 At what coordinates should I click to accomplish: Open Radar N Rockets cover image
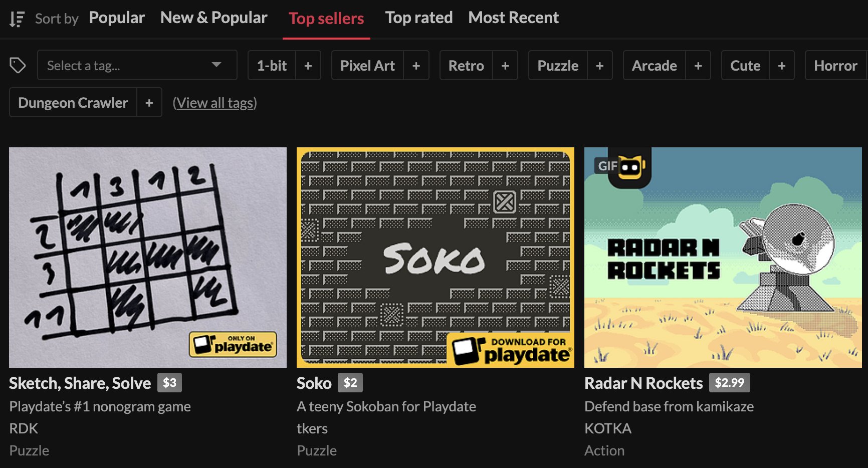tap(723, 257)
